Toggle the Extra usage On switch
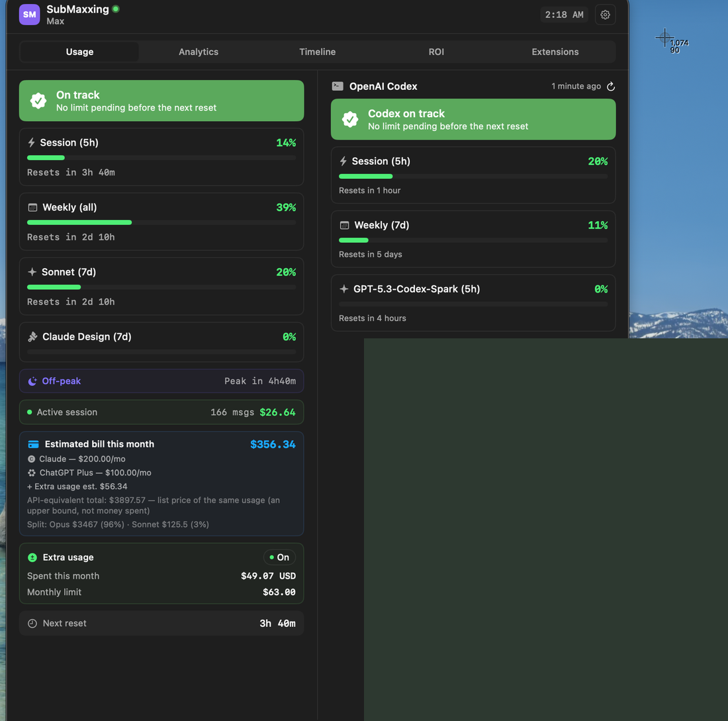 point(279,557)
